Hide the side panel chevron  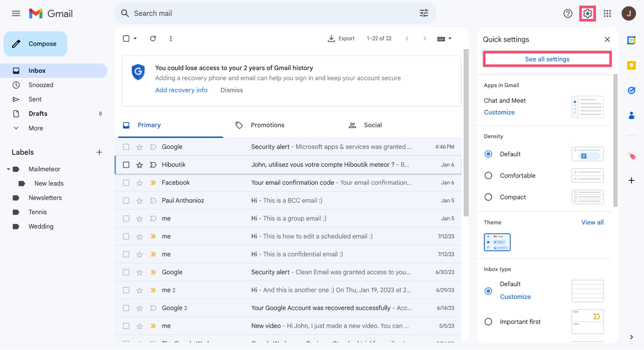pyautogui.click(x=631, y=337)
